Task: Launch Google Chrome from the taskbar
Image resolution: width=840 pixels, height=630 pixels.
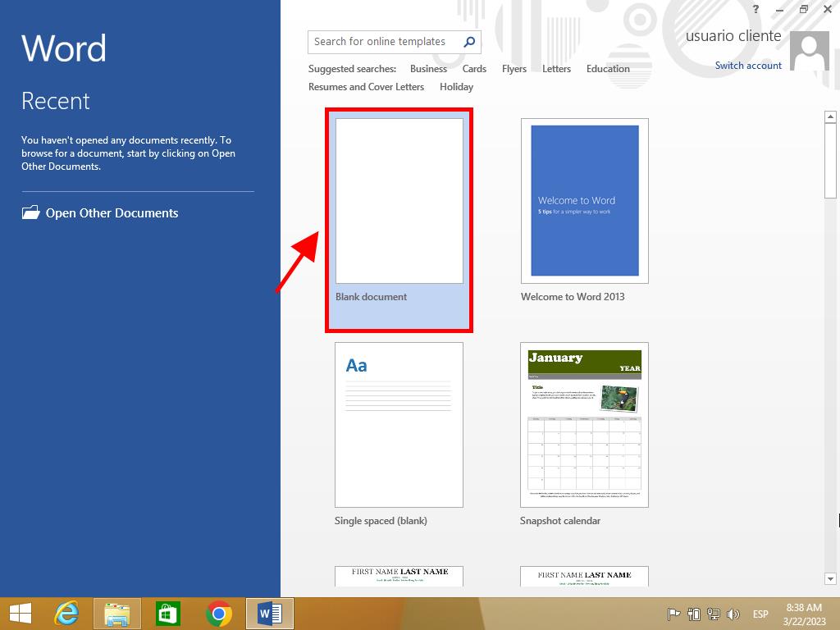Action: (x=218, y=614)
